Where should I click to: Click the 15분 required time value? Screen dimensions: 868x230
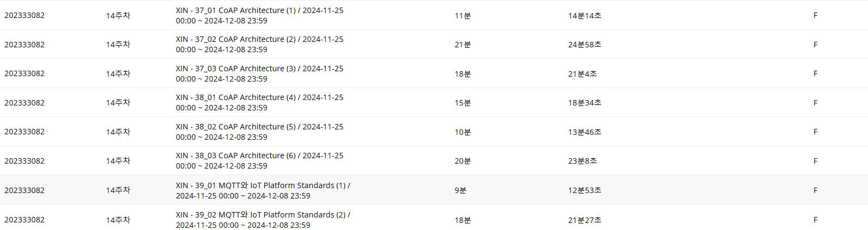point(463,103)
